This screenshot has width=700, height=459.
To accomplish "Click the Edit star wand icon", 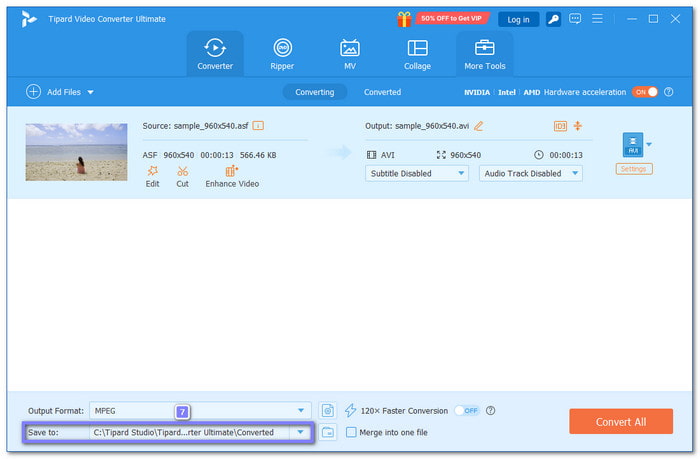I will tap(152, 171).
